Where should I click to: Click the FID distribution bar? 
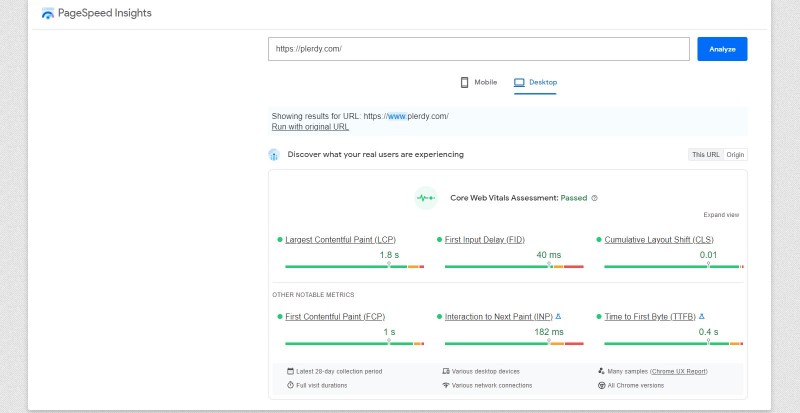tap(514, 266)
